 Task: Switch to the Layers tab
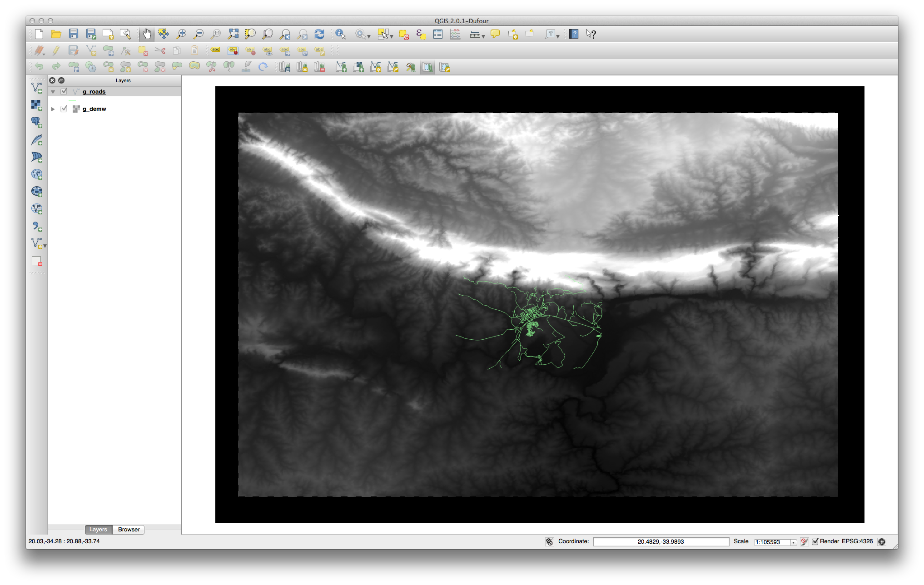98,530
